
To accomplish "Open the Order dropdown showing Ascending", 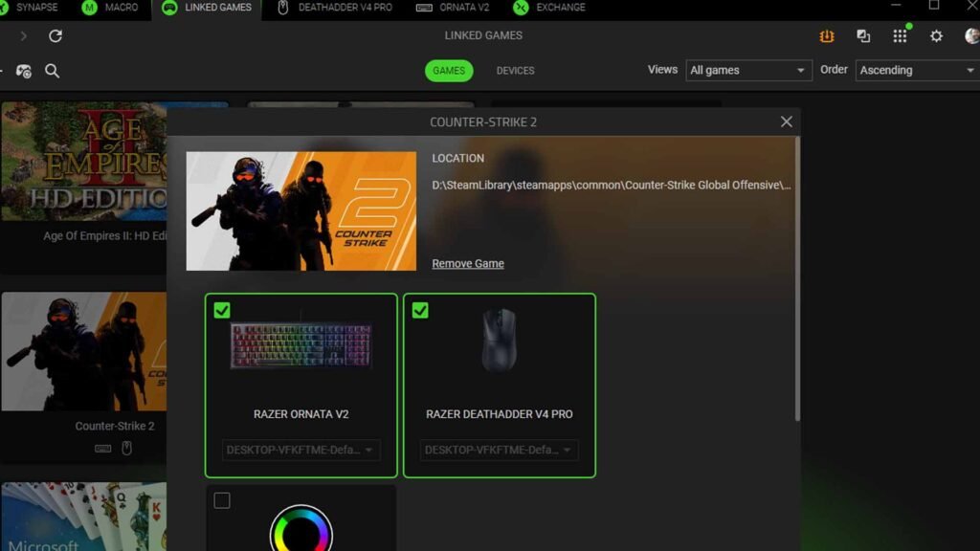I will [917, 71].
